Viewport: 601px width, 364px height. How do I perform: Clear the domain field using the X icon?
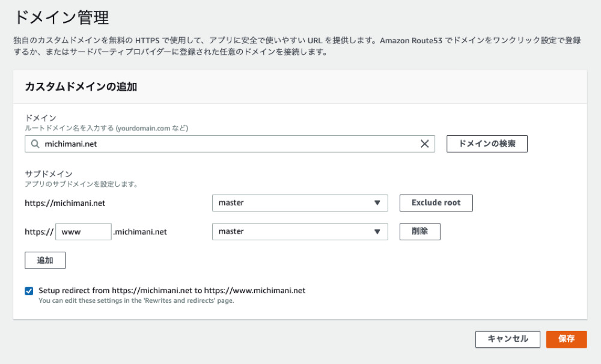(425, 144)
